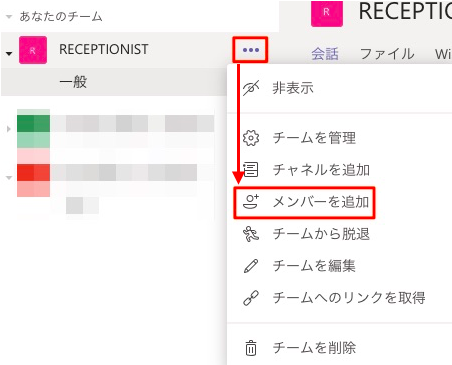Open the ファイル tab
The image size is (452, 365).
click(387, 54)
